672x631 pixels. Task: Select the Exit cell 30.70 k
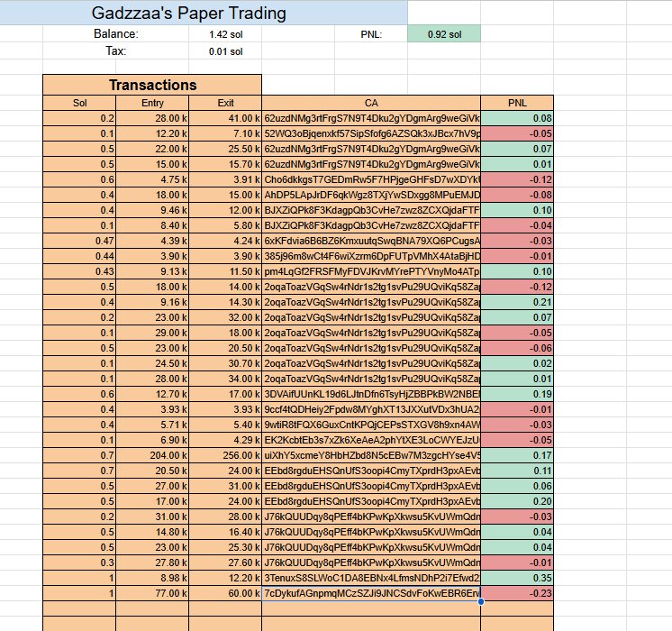tap(225, 364)
